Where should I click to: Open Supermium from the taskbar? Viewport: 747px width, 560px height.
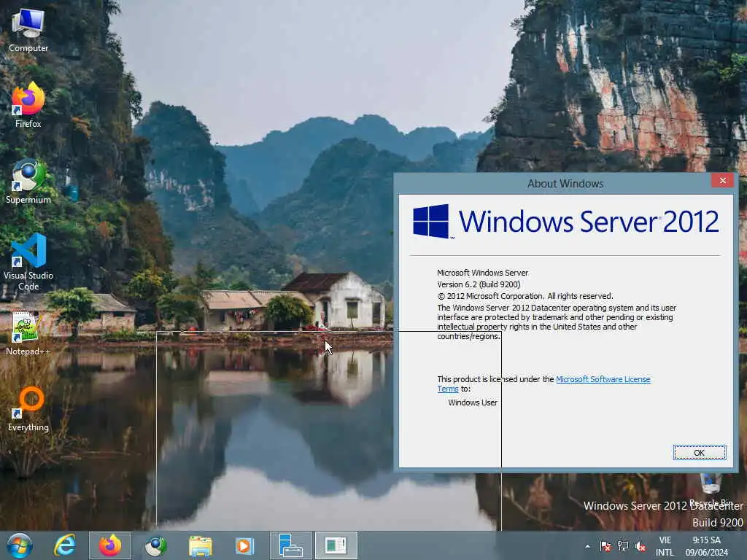(x=155, y=545)
